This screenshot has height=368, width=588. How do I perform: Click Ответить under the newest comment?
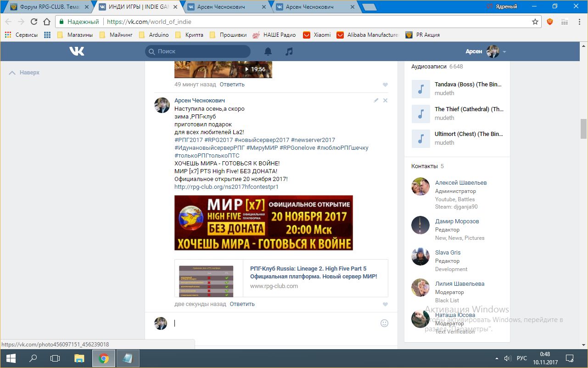point(242,304)
